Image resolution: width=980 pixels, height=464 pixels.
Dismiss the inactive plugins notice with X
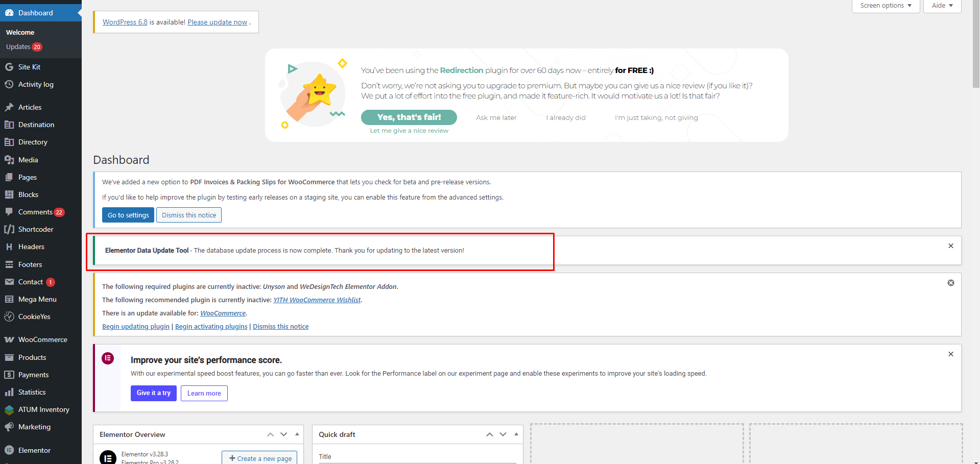(951, 283)
